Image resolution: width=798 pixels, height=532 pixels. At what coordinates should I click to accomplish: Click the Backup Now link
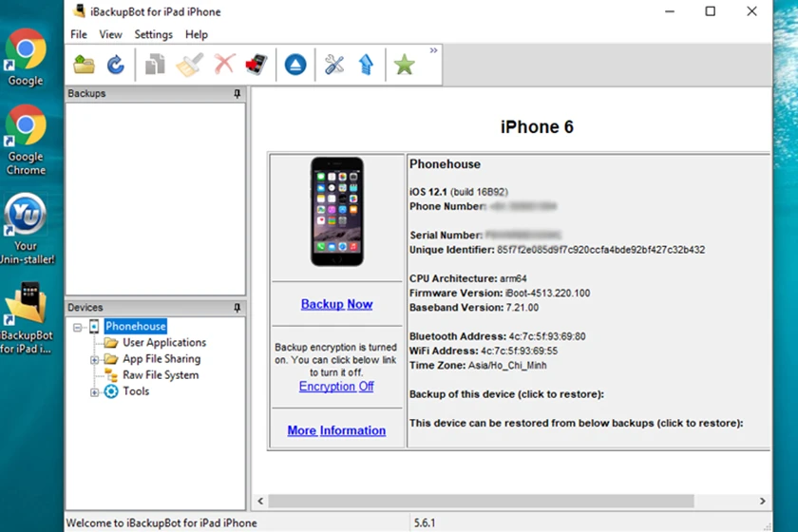click(x=337, y=304)
